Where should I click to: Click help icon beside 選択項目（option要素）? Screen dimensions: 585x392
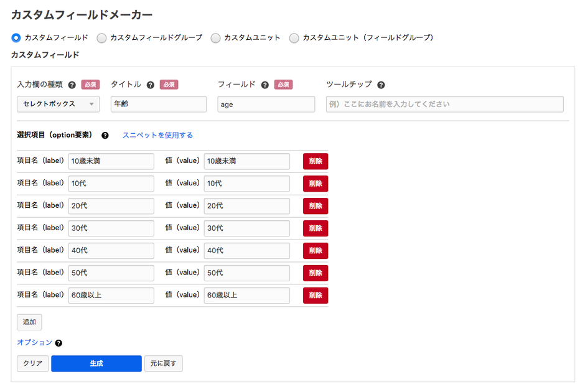[x=105, y=136]
